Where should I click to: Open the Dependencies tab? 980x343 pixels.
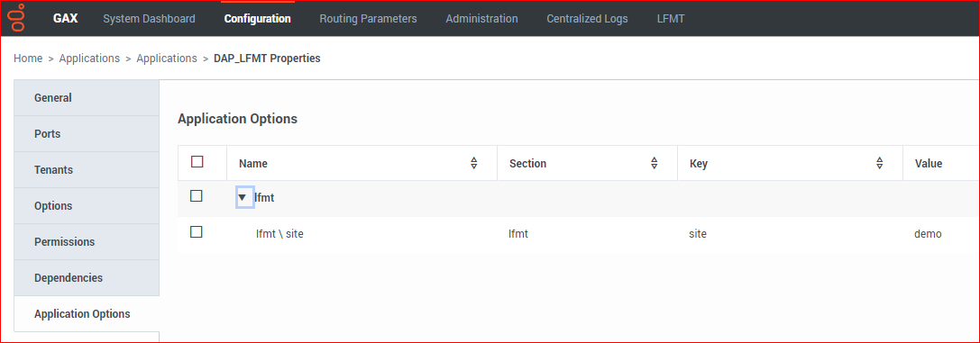pos(87,278)
